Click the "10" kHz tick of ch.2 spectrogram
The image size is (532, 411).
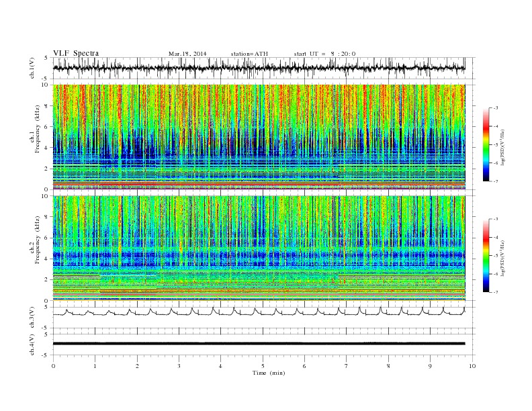coord(46,196)
